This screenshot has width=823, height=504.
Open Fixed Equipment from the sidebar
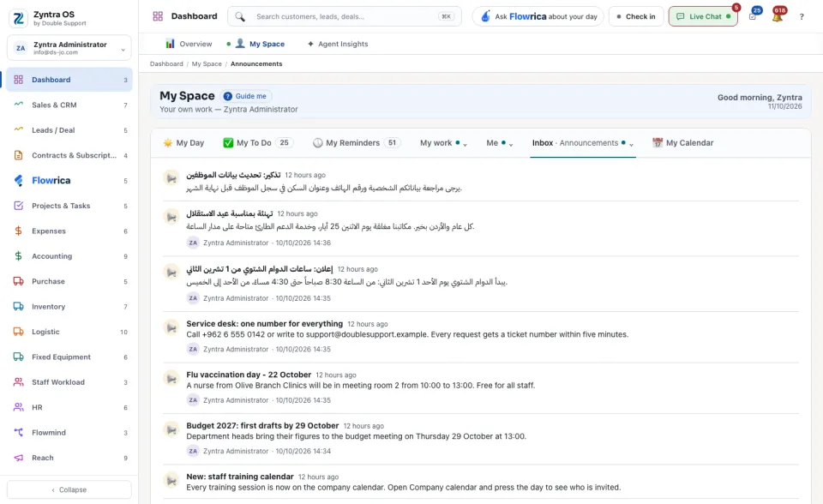click(69, 357)
